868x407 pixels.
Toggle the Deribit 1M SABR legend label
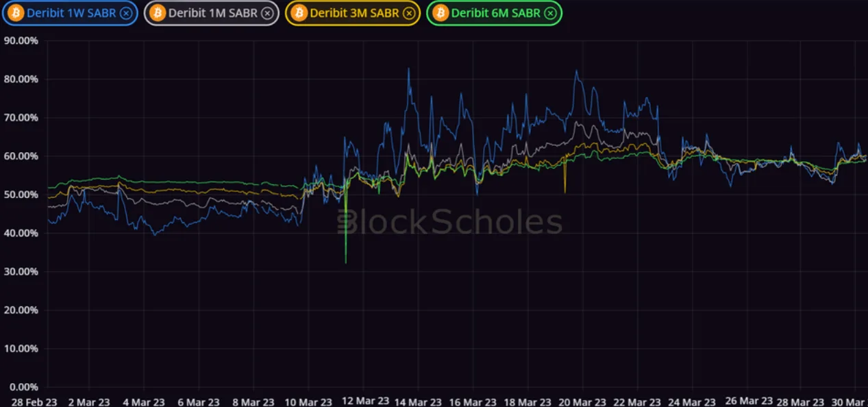(x=213, y=13)
